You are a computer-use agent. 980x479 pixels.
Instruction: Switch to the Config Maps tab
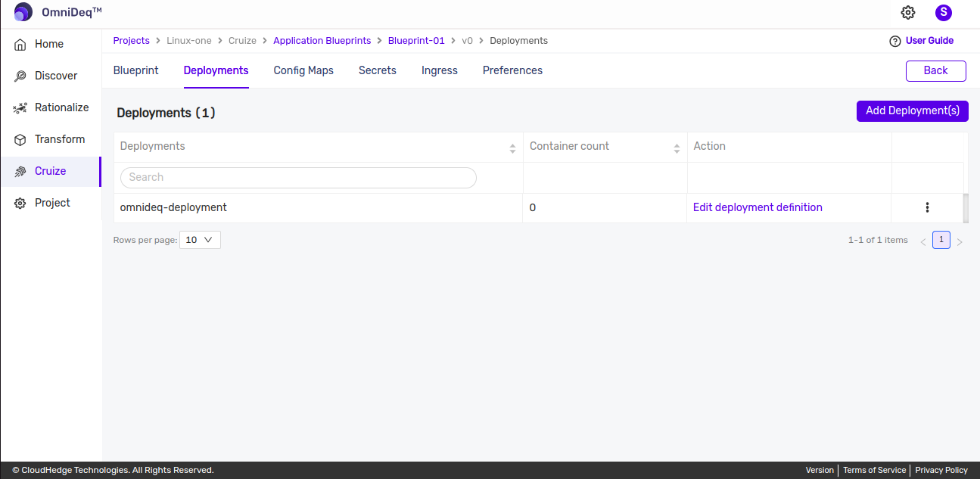(x=303, y=70)
